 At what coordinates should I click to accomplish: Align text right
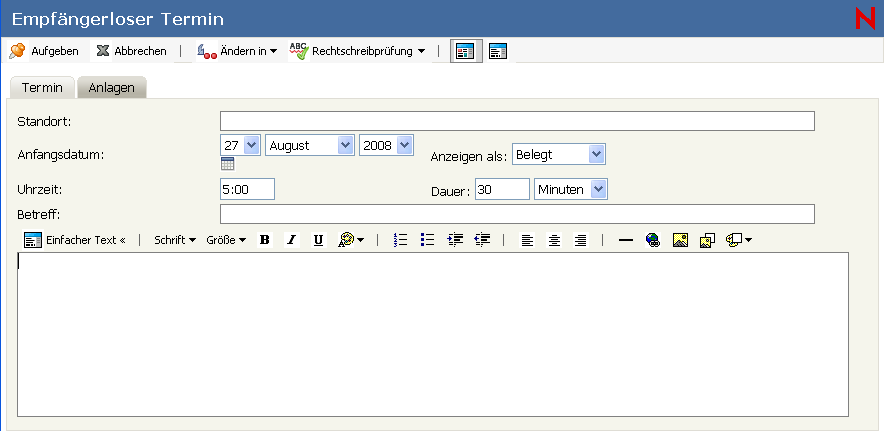click(581, 240)
